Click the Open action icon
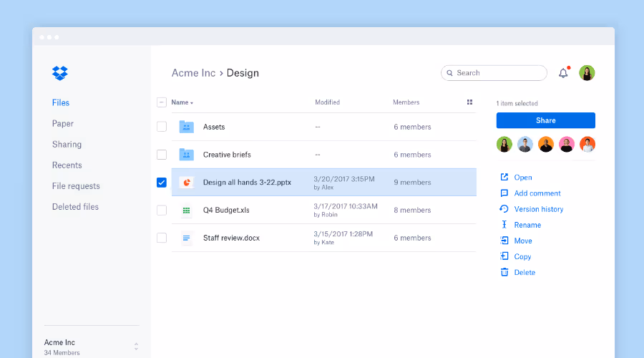 pos(504,177)
